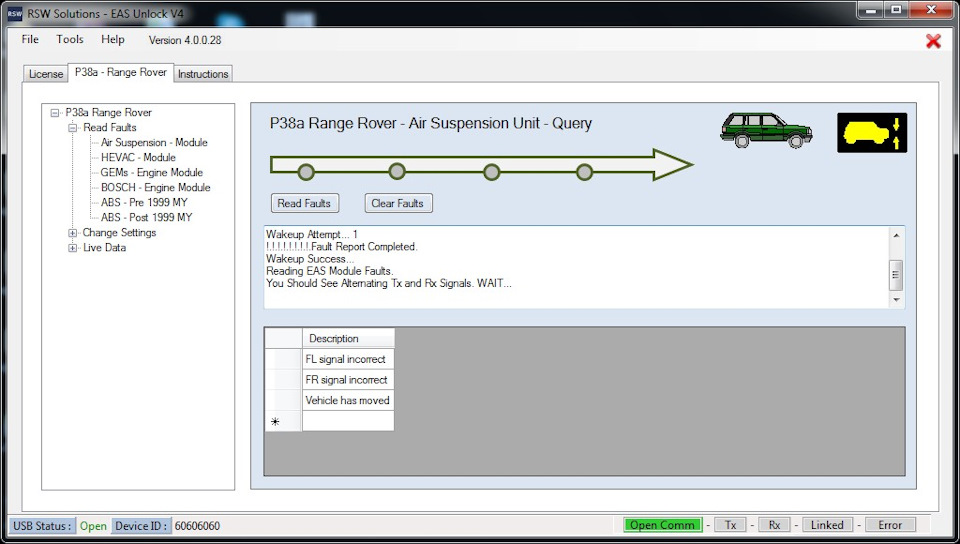This screenshot has width=960, height=544.
Task: Click the Tx indicator button
Action: [x=730, y=525]
